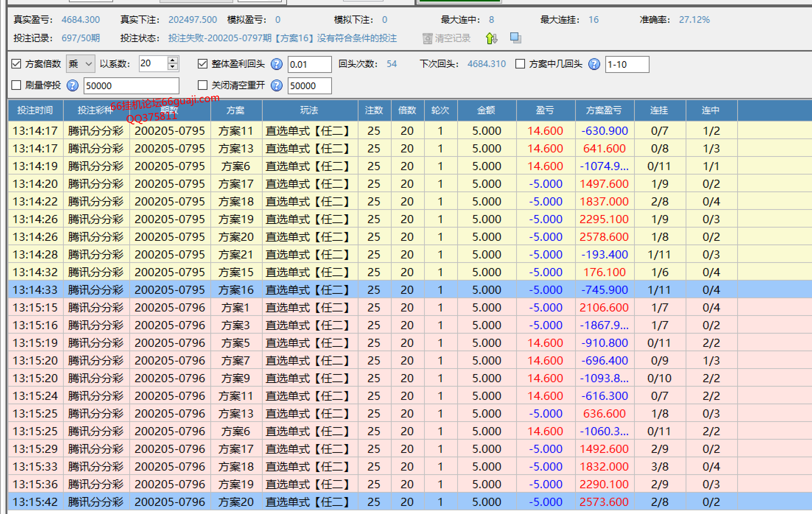Enable the 方案中几回头 checkbox

pyautogui.click(x=520, y=64)
